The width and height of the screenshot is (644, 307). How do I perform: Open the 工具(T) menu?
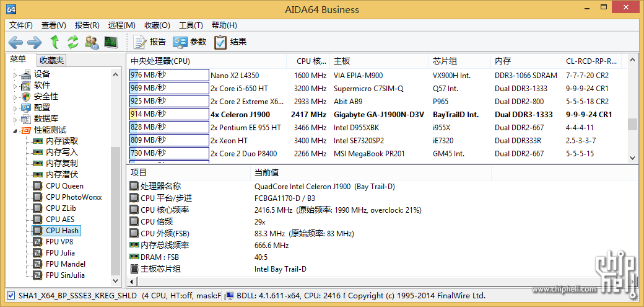tap(191, 25)
